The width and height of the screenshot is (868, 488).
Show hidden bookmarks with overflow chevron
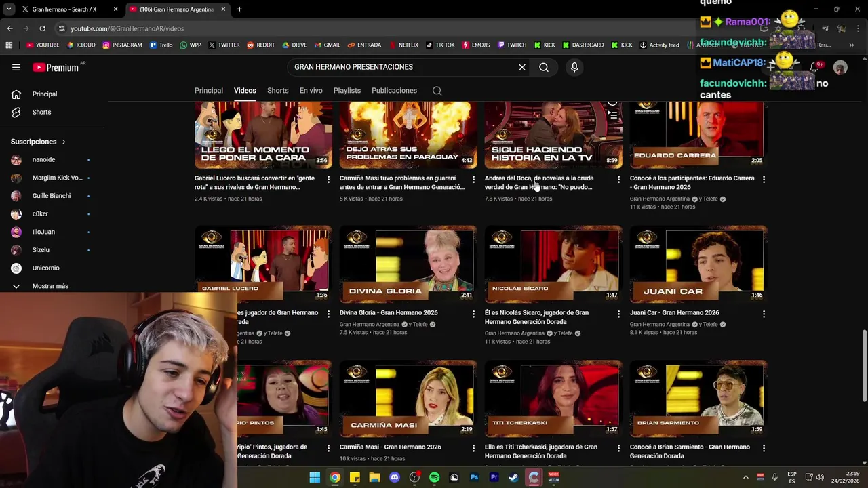pyautogui.click(x=851, y=45)
